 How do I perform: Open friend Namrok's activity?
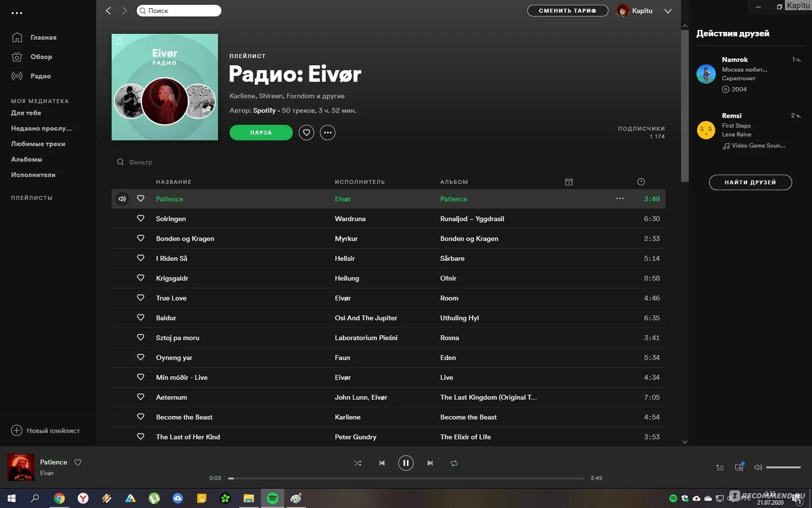(x=748, y=74)
